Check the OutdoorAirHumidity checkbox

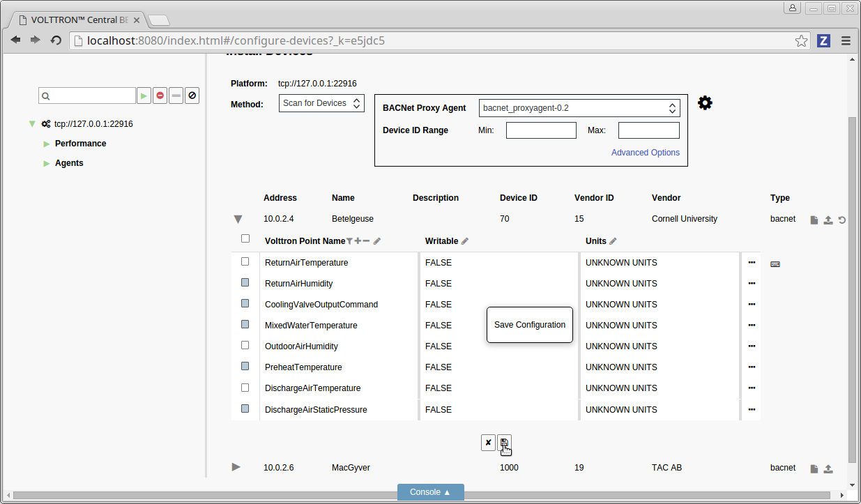tap(245, 345)
